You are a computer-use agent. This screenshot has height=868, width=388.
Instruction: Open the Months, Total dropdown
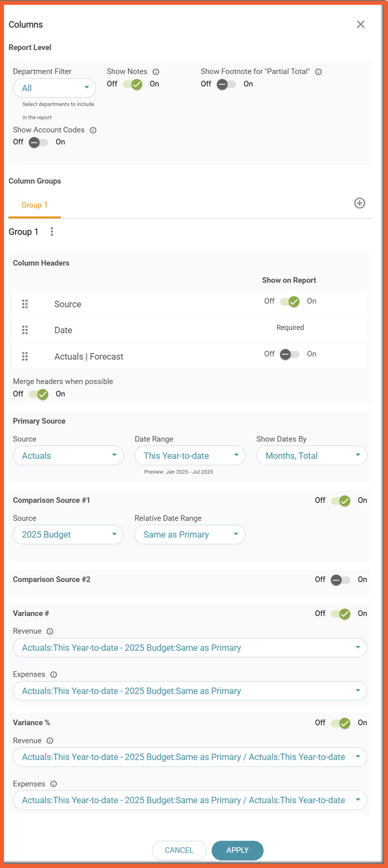[312, 456]
